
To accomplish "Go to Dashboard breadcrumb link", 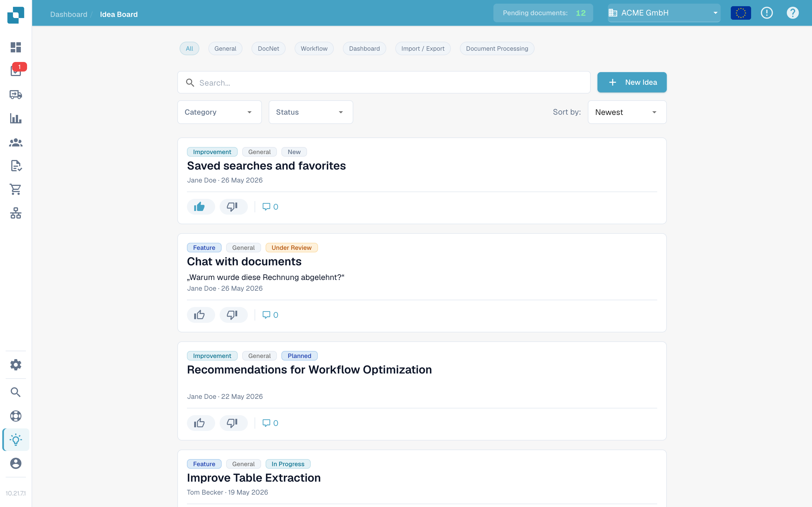I will (x=69, y=14).
